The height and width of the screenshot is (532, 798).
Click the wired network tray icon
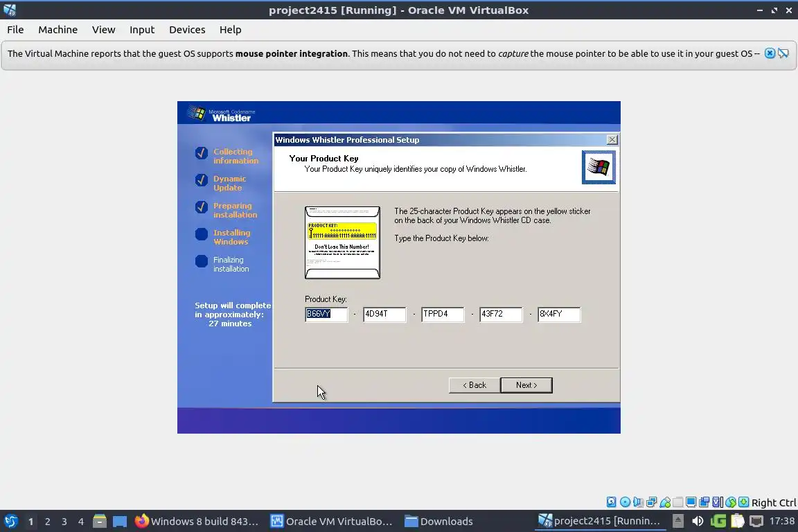[x=756, y=522]
